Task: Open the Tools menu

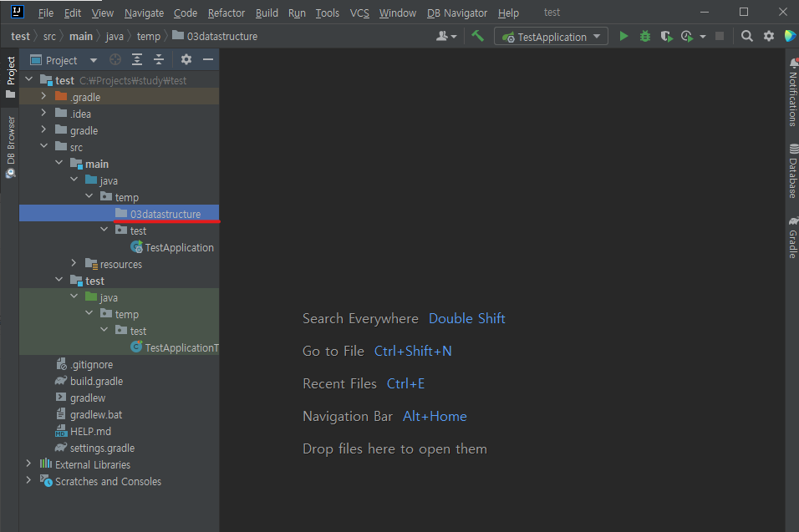Action: click(x=327, y=13)
